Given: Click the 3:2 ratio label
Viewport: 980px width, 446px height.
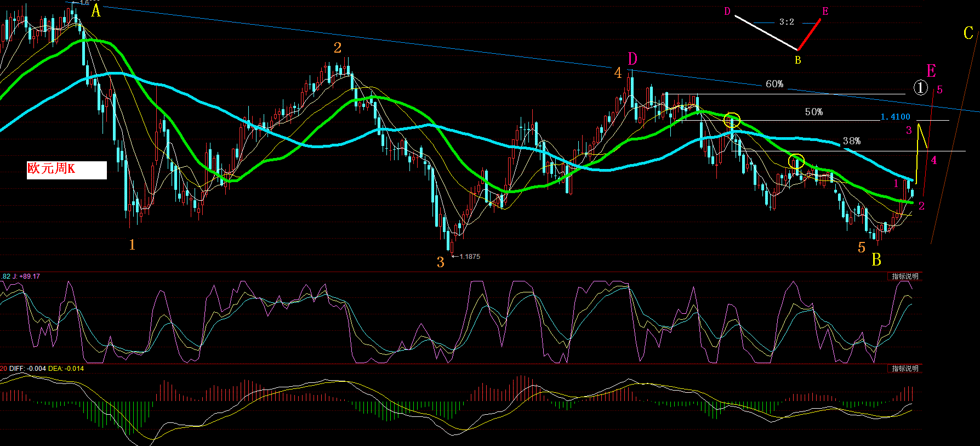Looking at the screenshot, I should (787, 22).
